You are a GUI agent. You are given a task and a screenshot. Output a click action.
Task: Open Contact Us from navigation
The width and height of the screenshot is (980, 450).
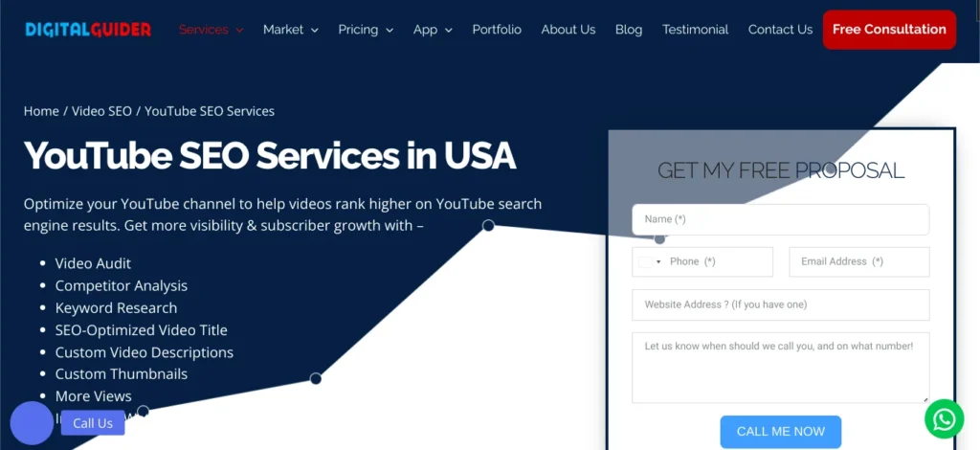tap(780, 30)
